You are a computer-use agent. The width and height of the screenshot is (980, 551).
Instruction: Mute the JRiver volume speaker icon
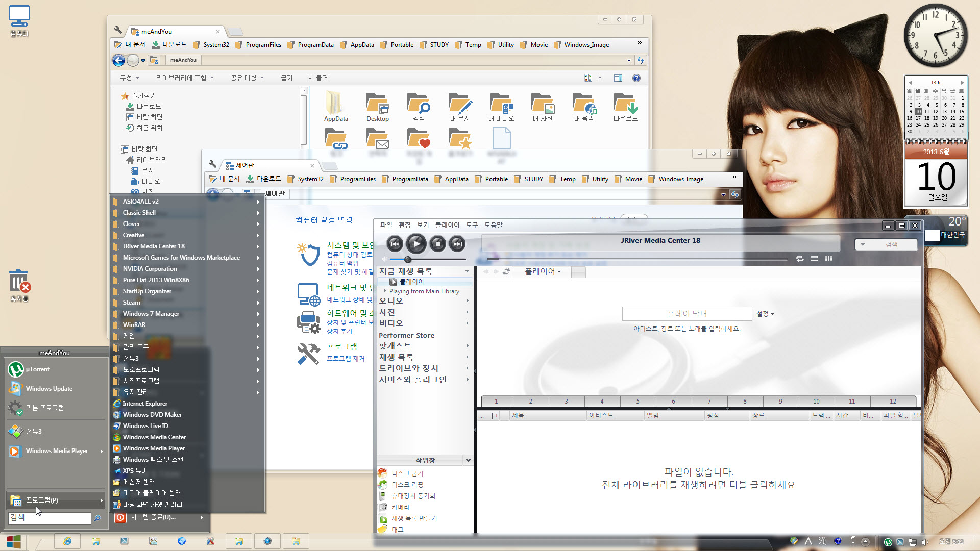click(384, 259)
